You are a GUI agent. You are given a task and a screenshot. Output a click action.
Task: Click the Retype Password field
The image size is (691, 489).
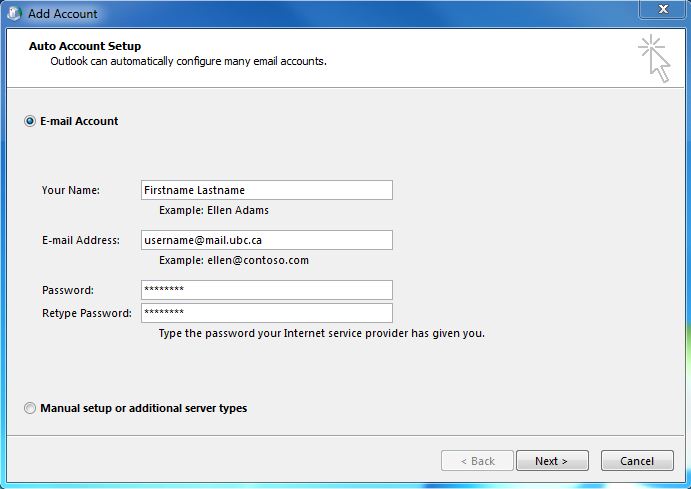click(266, 313)
